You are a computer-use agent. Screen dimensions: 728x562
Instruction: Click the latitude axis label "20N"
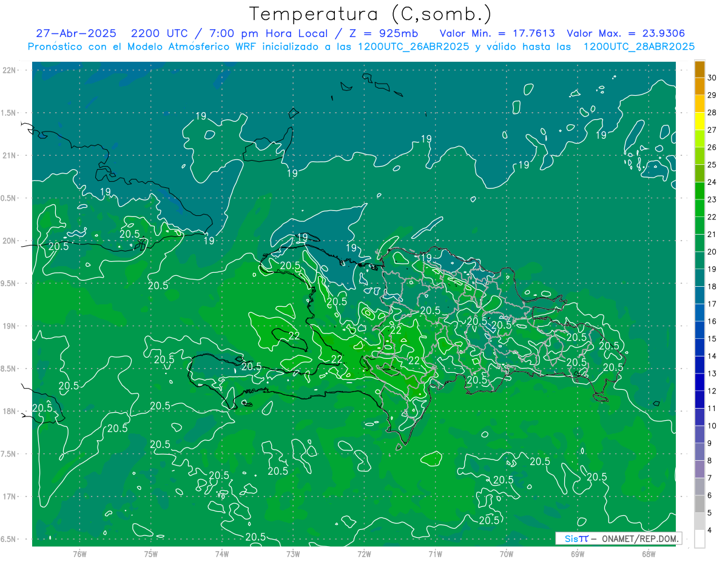[x=10, y=241]
